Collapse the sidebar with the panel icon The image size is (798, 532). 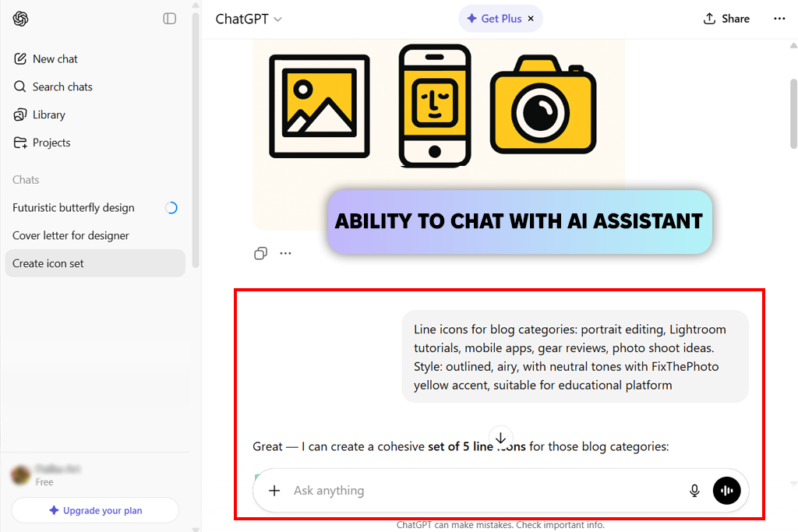tap(169, 19)
